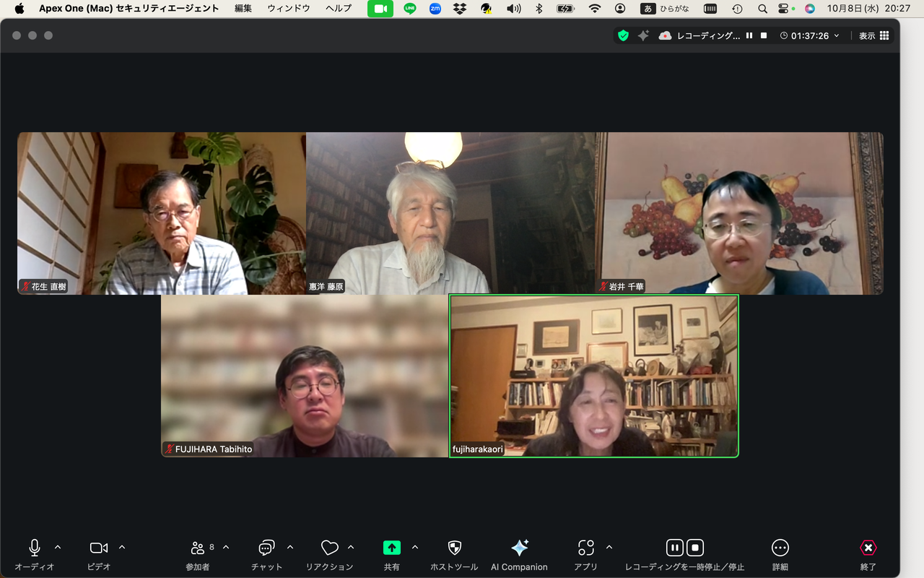This screenshot has width=924, height=578.
Task: Open the Bluetooth menu bar icon
Action: [539, 9]
